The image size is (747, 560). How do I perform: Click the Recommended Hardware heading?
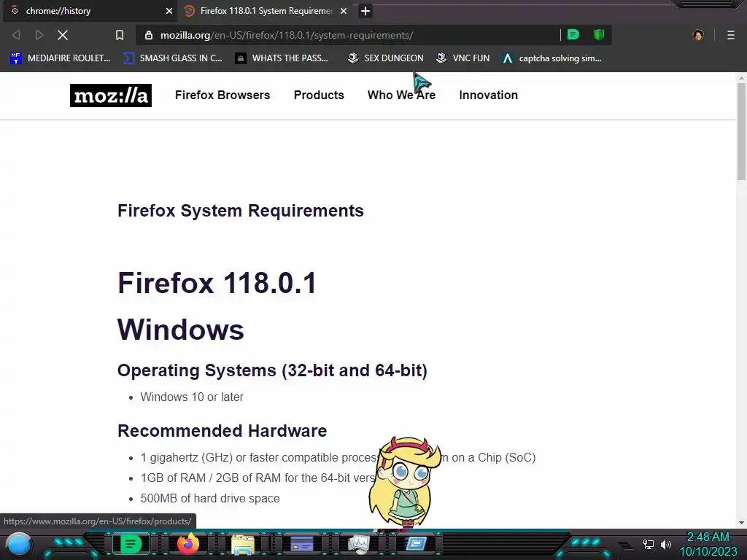coord(222,431)
